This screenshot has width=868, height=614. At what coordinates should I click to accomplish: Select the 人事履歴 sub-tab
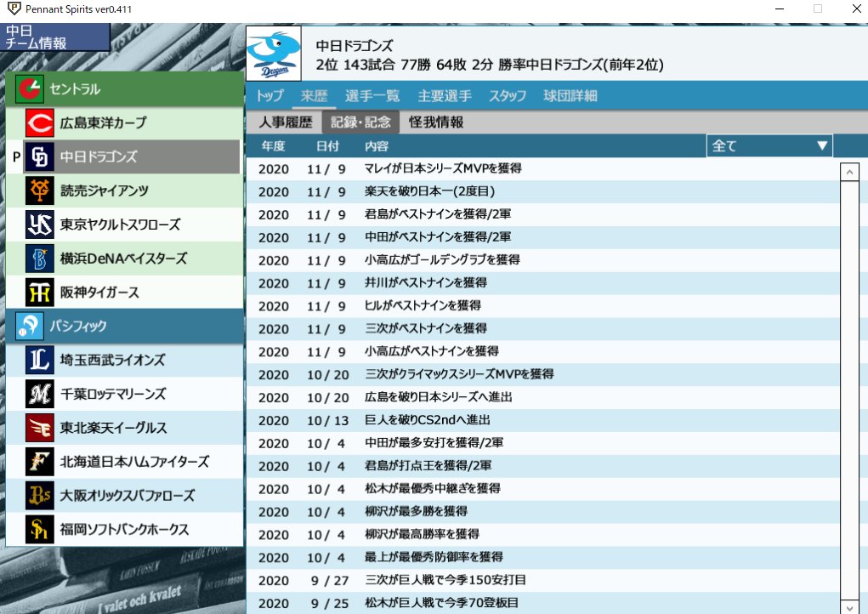(286, 122)
